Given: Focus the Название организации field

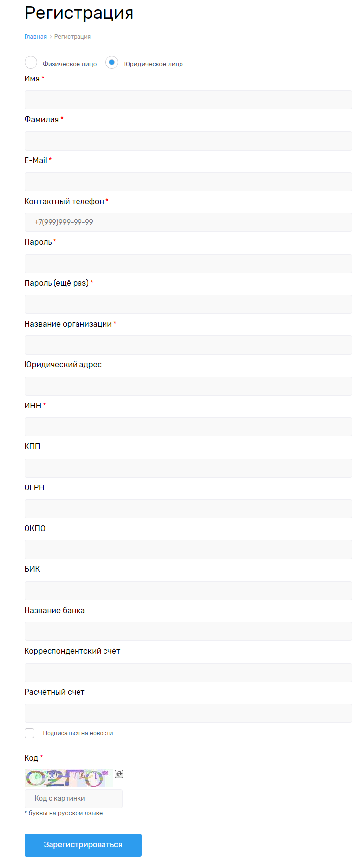Looking at the screenshot, I should 188,345.
